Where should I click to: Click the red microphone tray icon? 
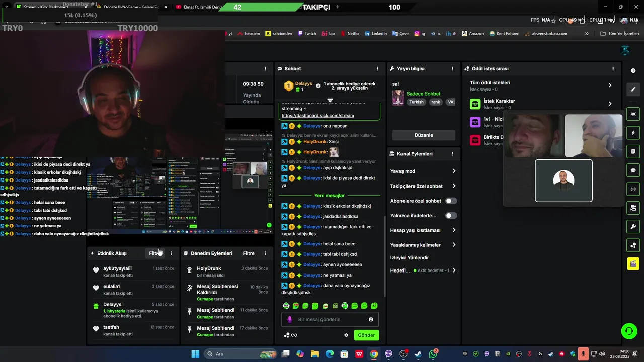point(583,354)
